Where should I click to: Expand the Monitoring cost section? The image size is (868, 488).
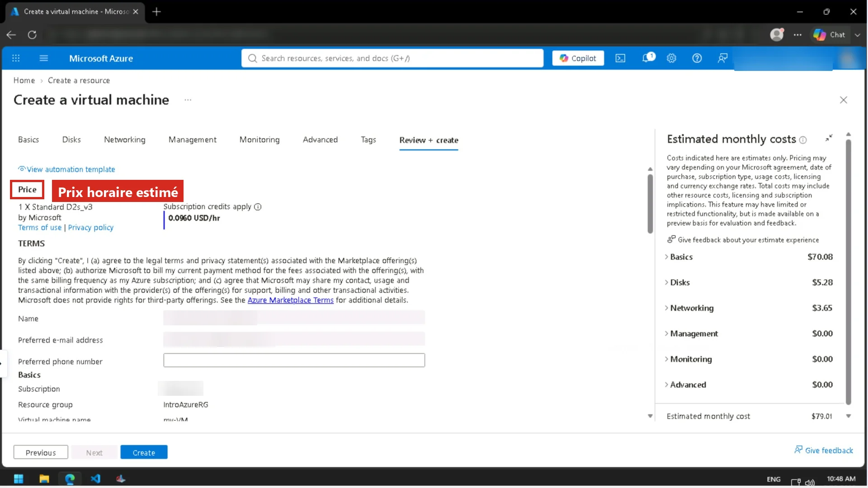pyautogui.click(x=666, y=359)
